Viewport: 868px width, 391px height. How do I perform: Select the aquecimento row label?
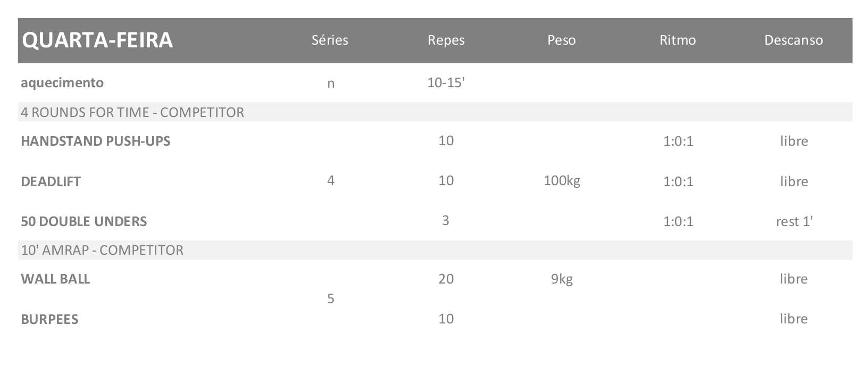click(x=62, y=83)
